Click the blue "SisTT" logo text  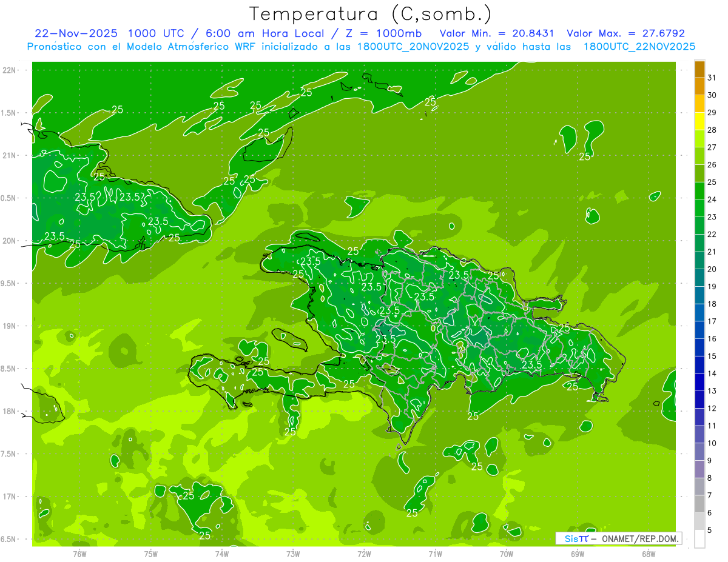click(x=576, y=538)
